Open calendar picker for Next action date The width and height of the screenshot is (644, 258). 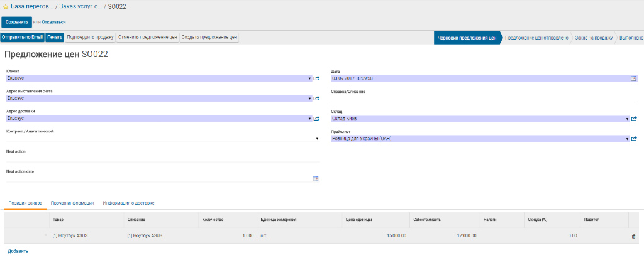pyautogui.click(x=316, y=178)
